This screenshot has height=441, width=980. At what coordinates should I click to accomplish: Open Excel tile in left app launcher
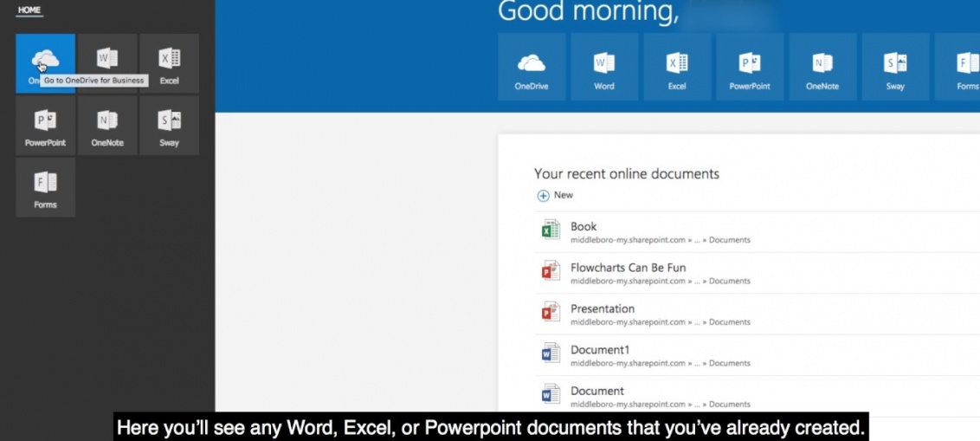click(x=170, y=63)
